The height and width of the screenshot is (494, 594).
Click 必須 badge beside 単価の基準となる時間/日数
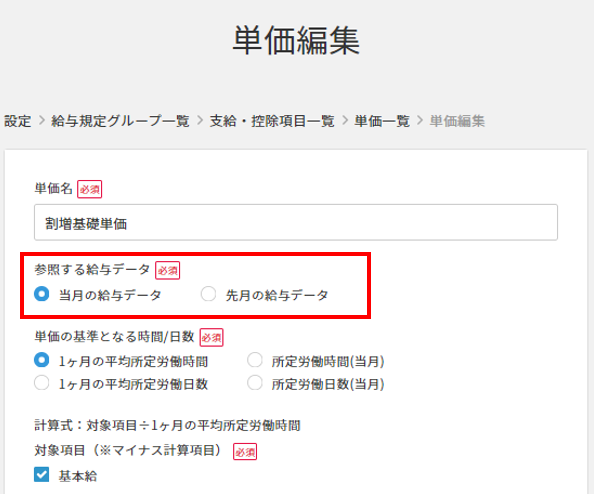point(211,338)
